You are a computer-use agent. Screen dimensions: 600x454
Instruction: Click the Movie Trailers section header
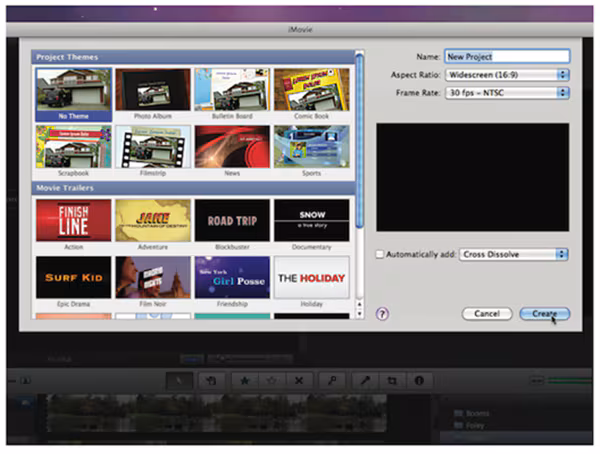[193, 188]
